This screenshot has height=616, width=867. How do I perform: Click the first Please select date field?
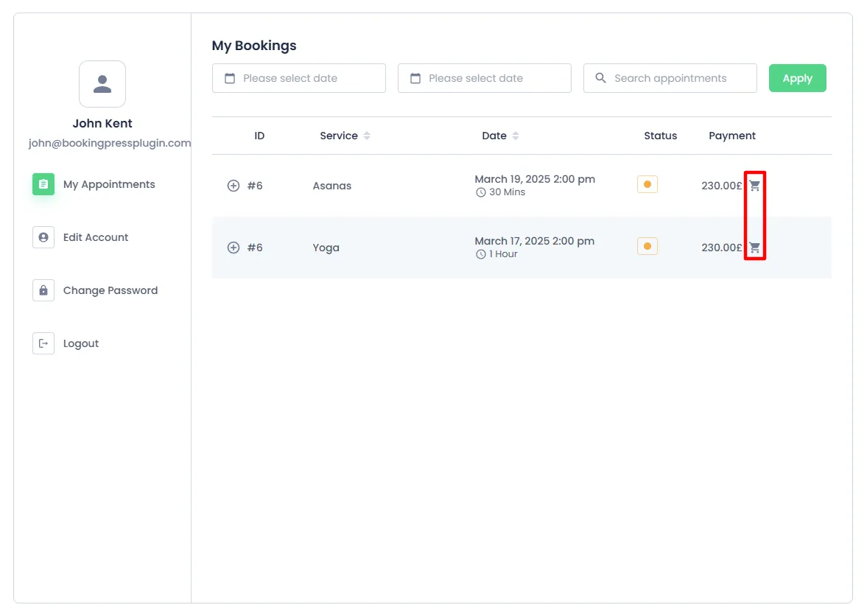298,78
